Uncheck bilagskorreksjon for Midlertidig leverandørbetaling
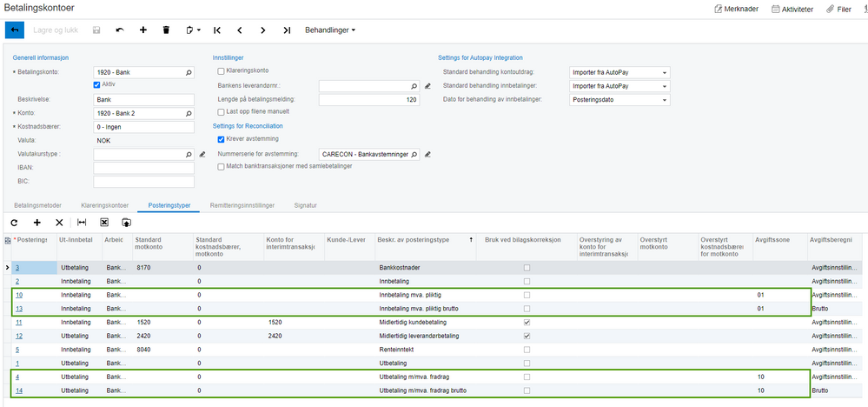Screen dimensions: 868x407 [527, 336]
